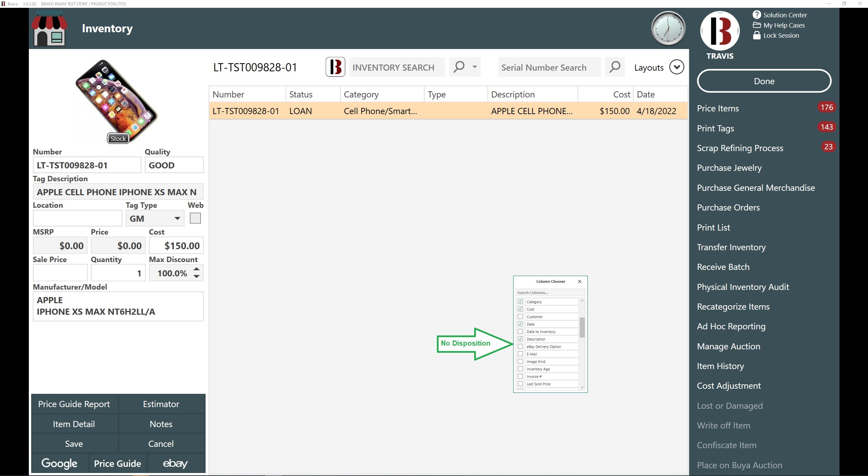Click the Bravo B icon beside Inventory Search
Viewport: 868px width, 476px height.
[335, 67]
